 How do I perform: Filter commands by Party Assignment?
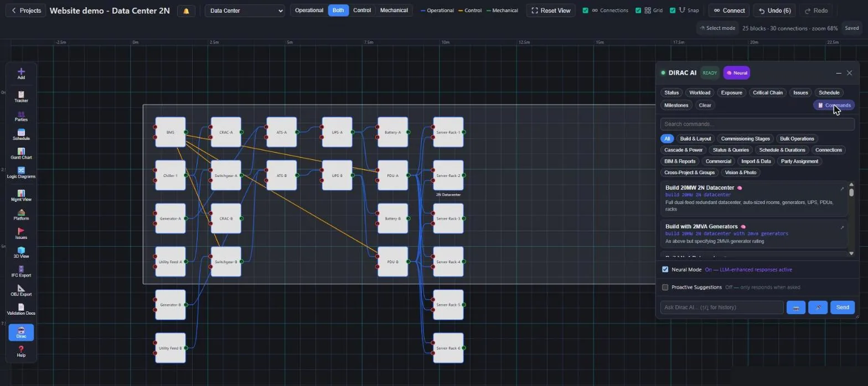[x=799, y=161]
